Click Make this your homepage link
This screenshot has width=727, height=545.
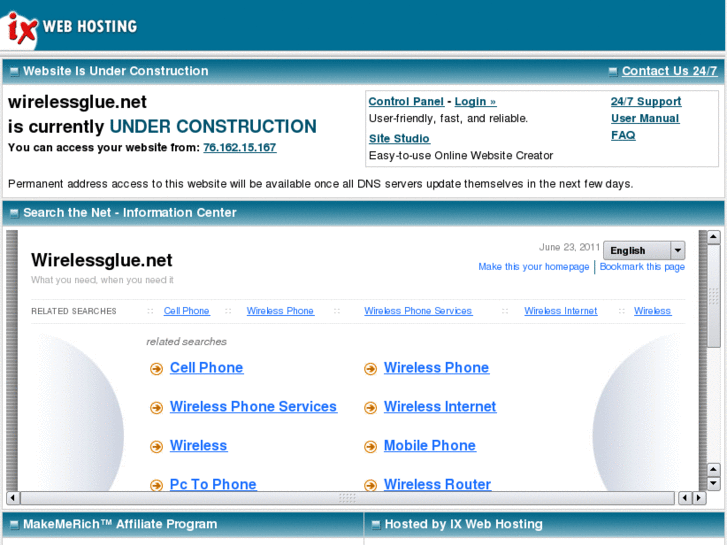click(534, 267)
